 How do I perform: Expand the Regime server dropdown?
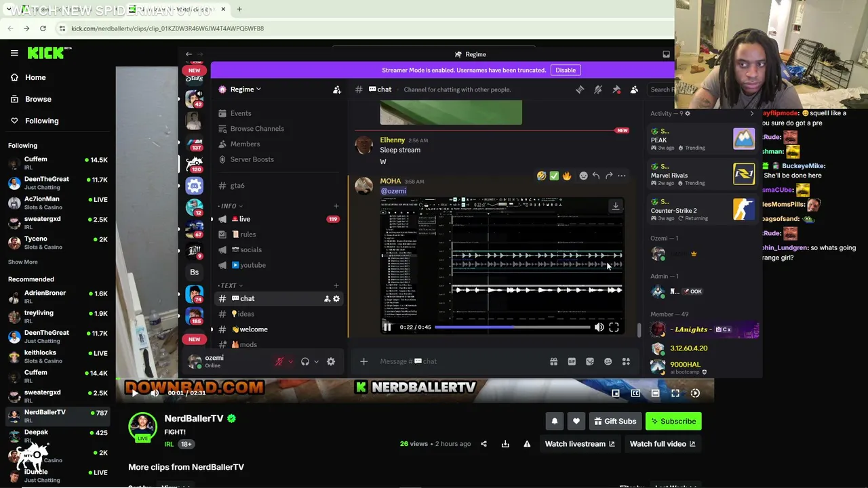[245, 89]
